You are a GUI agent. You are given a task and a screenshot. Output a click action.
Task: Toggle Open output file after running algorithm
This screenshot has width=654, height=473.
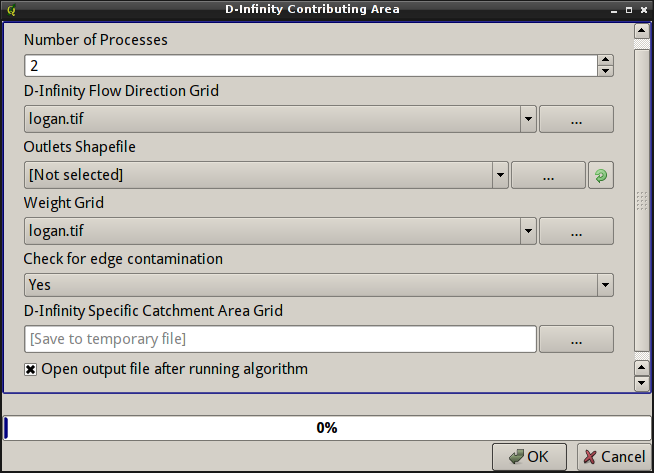(x=31, y=369)
